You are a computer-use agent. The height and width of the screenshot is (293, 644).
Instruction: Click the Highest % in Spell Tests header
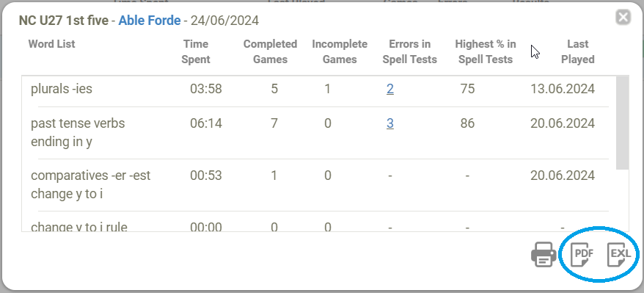click(486, 51)
